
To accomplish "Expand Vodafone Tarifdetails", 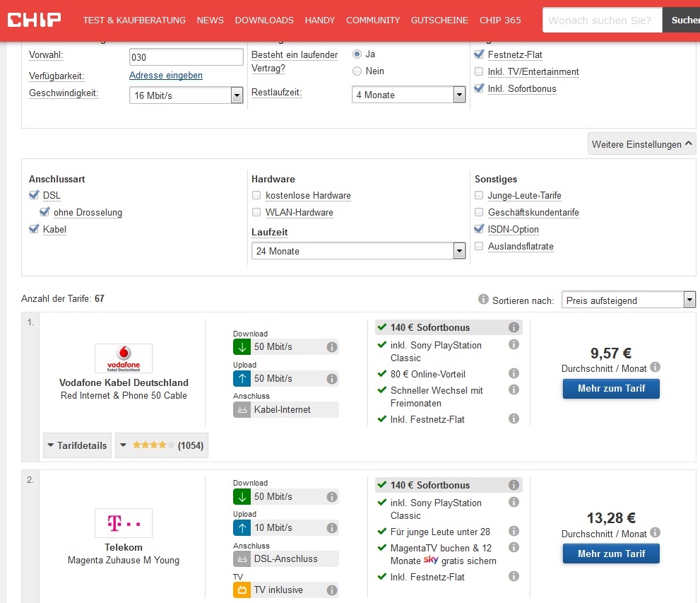I will pos(77,445).
